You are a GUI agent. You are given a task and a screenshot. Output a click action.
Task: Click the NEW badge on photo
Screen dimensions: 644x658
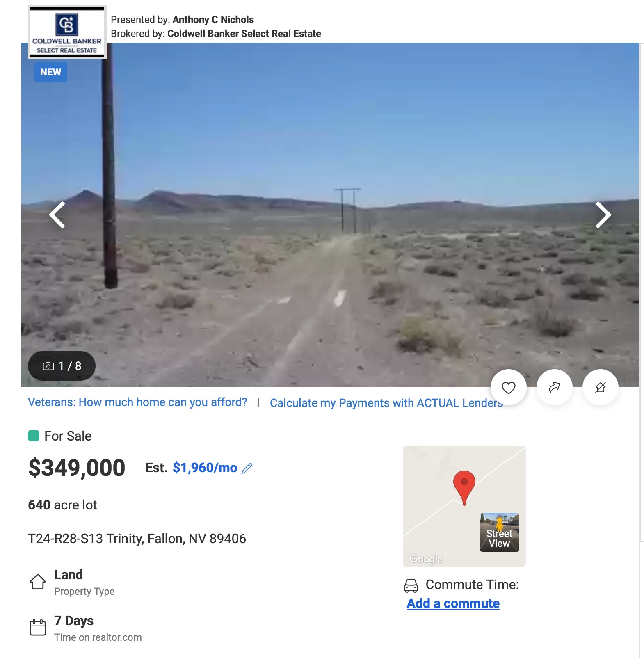(51, 72)
